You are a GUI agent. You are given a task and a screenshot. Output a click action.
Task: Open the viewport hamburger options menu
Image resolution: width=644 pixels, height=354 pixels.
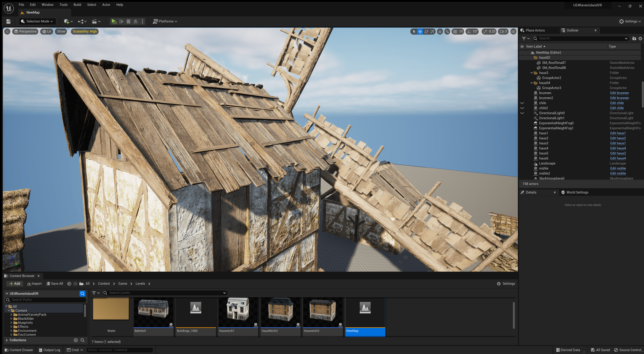click(7, 32)
